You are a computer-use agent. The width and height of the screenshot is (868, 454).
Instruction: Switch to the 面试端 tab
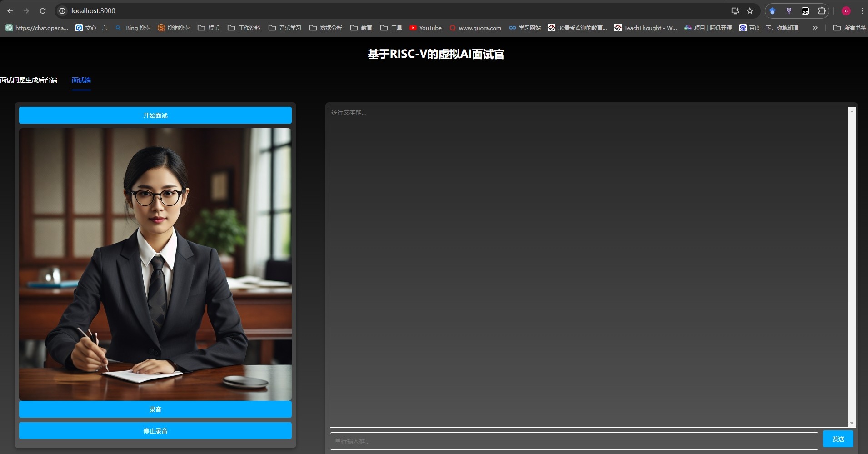click(x=81, y=80)
